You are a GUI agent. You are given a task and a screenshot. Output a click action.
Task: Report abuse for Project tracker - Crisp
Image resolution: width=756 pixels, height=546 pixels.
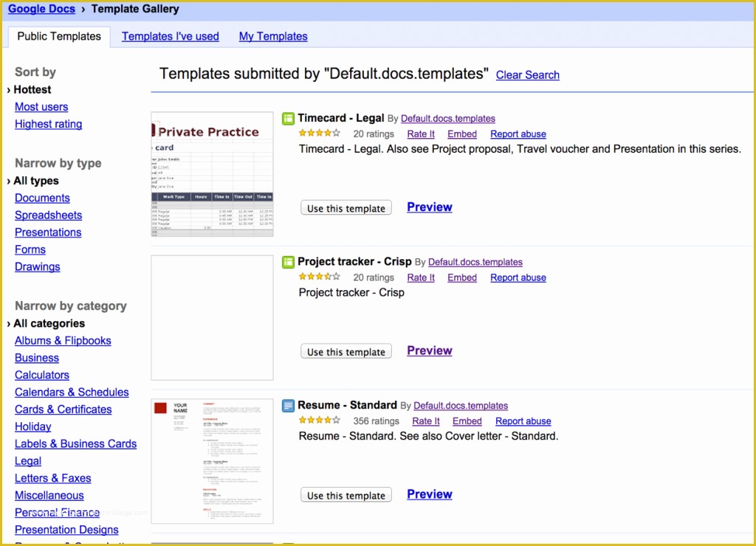pos(518,277)
